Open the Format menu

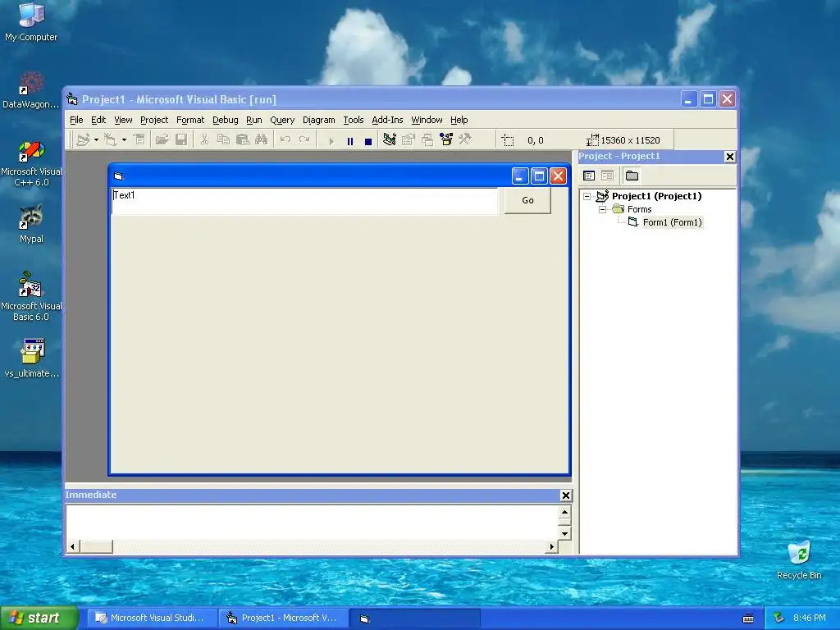pos(190,120)
